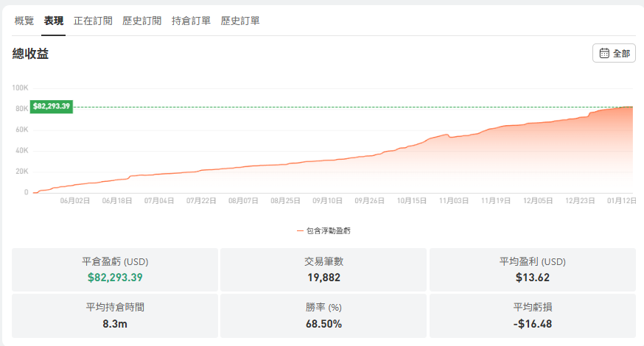Screen dimensions: 644x346
Task: Click the 08月07日 axis date
Action: (243, 201)
